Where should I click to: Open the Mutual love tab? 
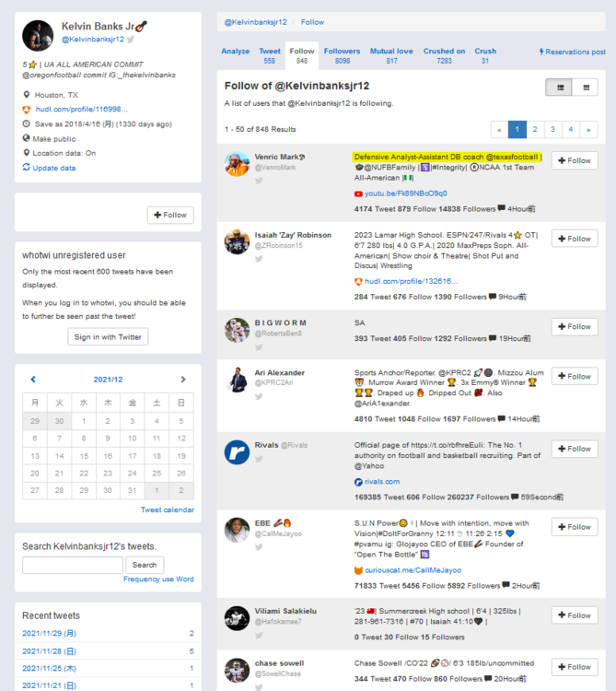(391, 56)
